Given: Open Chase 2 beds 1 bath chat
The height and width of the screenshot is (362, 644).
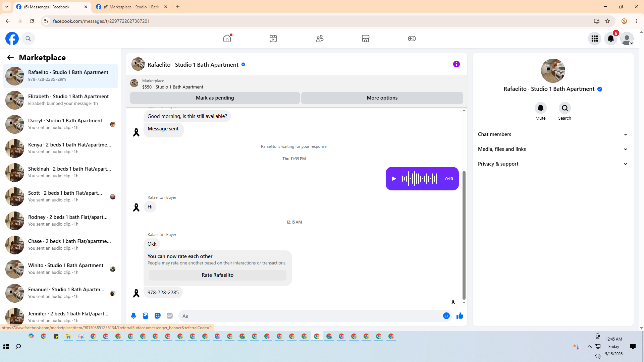Looking at the screenshot, I should tap(60, 245).
